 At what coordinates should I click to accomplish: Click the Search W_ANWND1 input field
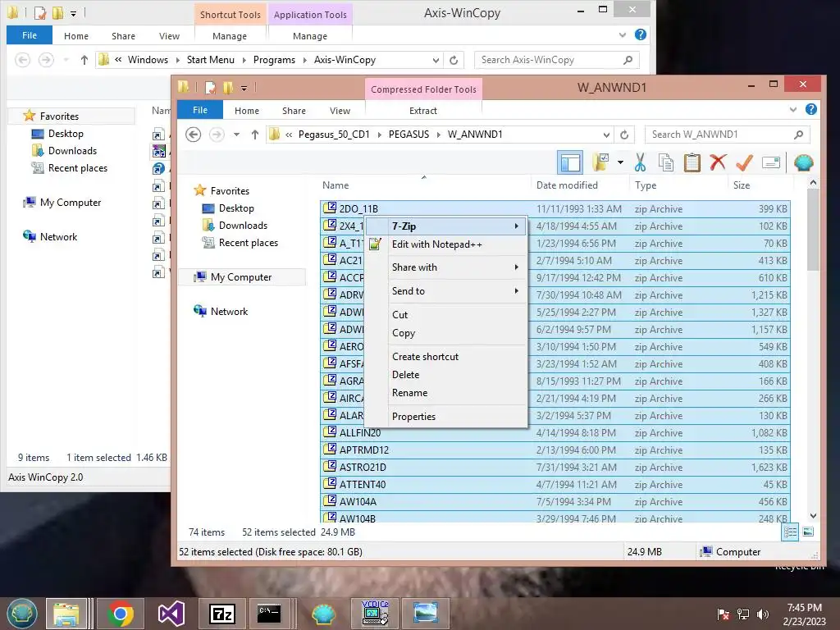click(x=727, y=135)
